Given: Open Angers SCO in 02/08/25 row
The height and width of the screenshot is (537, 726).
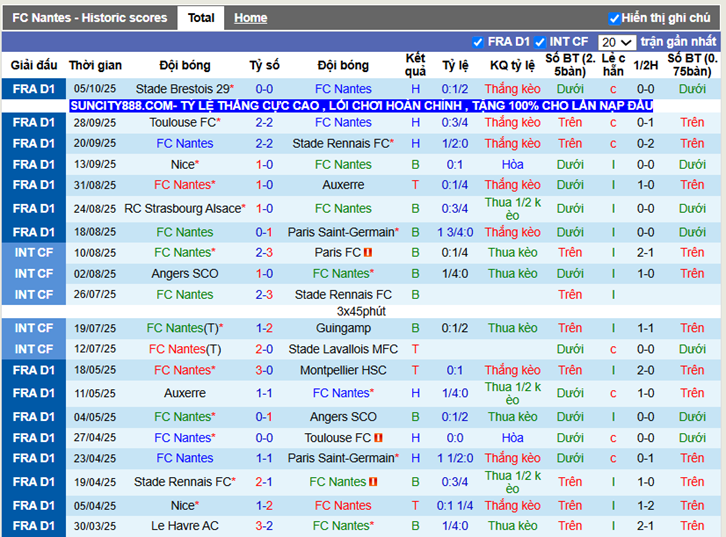Looking at the screenshot, I should pyautogui.click(x=185, y=274).
